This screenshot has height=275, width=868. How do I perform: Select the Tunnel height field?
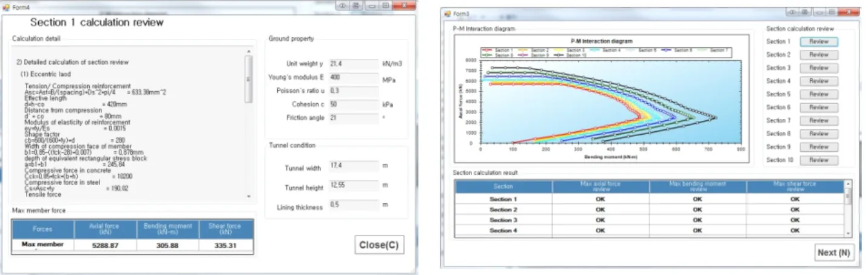pos(353,186)
